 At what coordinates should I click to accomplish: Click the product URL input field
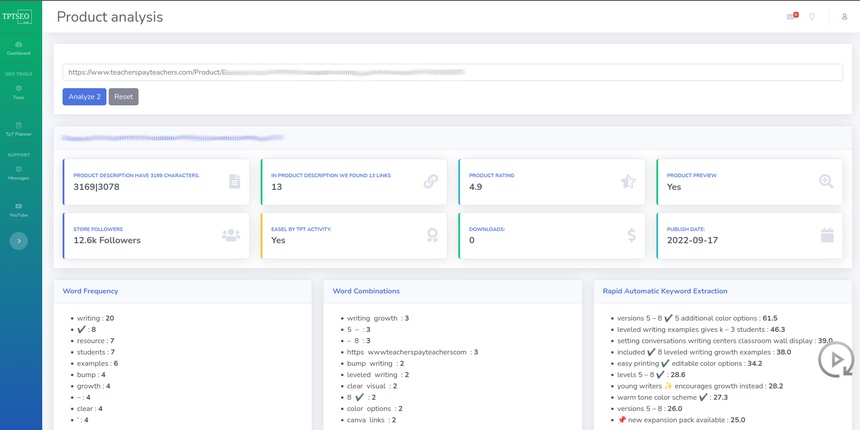pos(452,72)
